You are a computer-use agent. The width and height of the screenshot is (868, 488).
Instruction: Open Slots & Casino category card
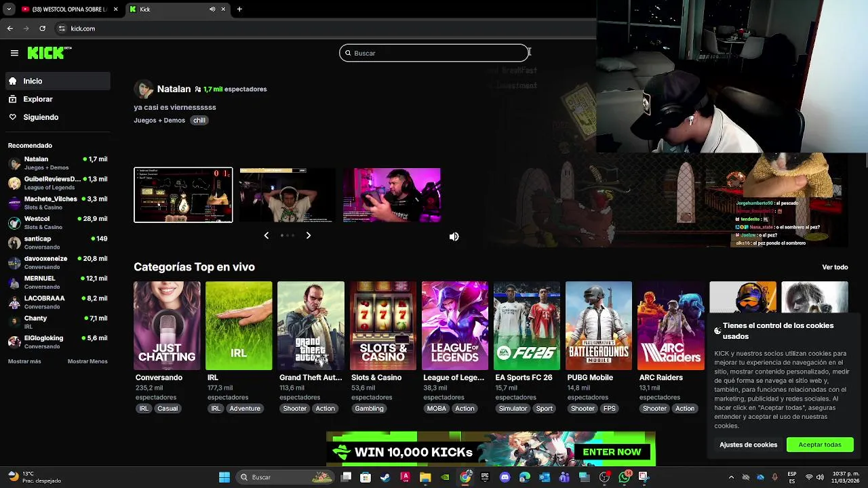(382, 325)
